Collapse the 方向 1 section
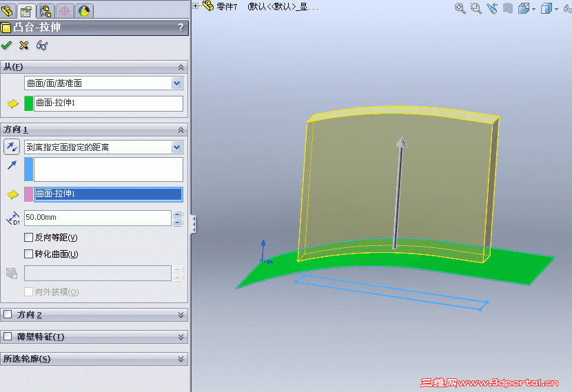This screenshot has height=392, width=572. pos(181,130)
